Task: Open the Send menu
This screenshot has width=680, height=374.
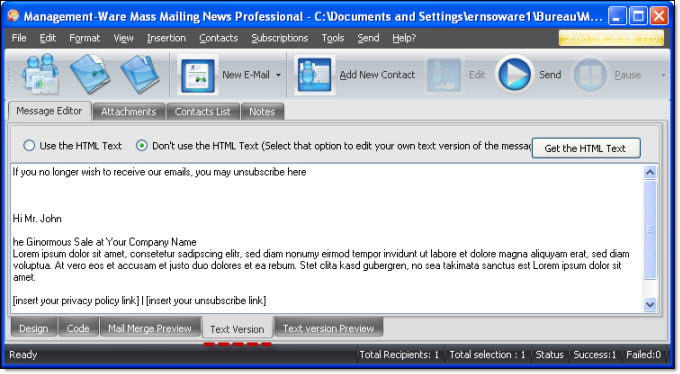Action: [368, 38]
